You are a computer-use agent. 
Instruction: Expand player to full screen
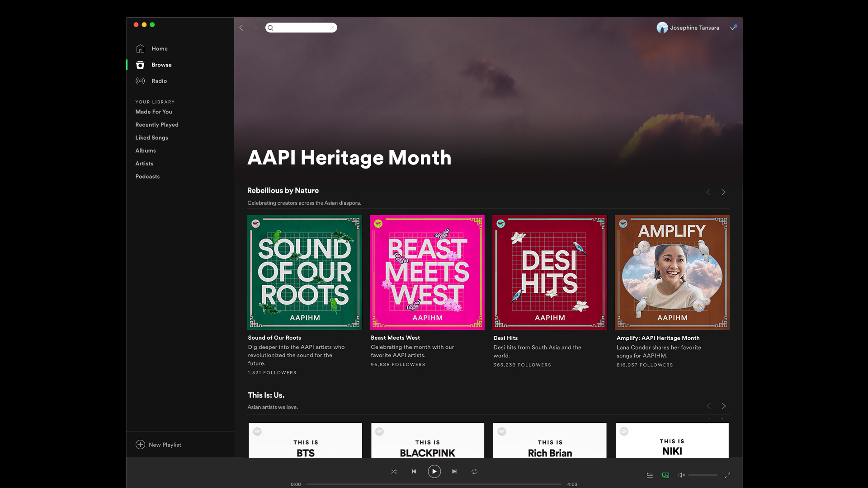click(727, 475)
